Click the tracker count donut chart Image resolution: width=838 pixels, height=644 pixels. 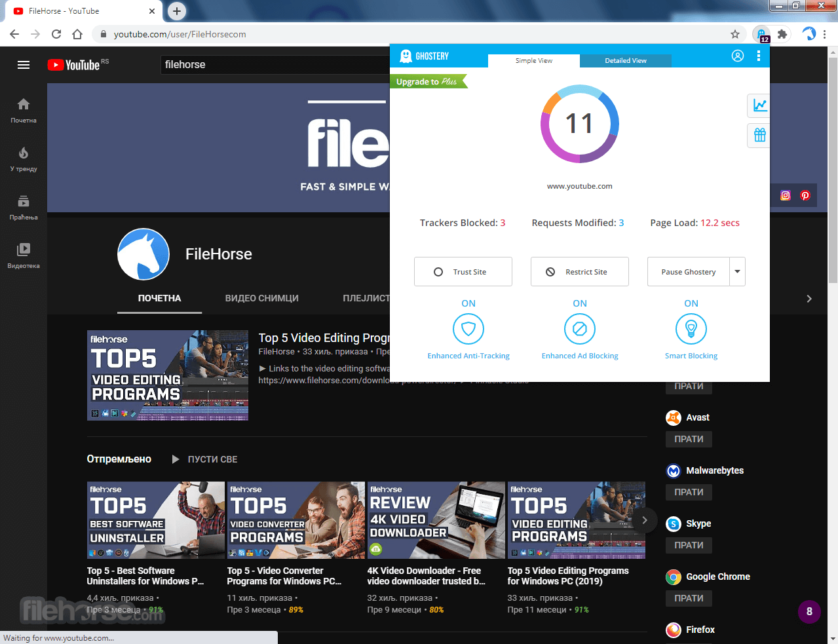tap(579, 123)
